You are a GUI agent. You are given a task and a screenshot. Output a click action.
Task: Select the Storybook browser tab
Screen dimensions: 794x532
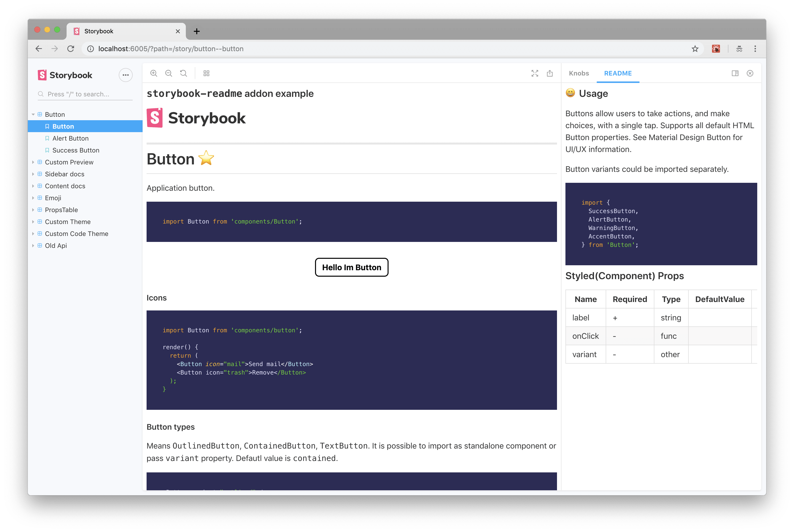point(126,31)
